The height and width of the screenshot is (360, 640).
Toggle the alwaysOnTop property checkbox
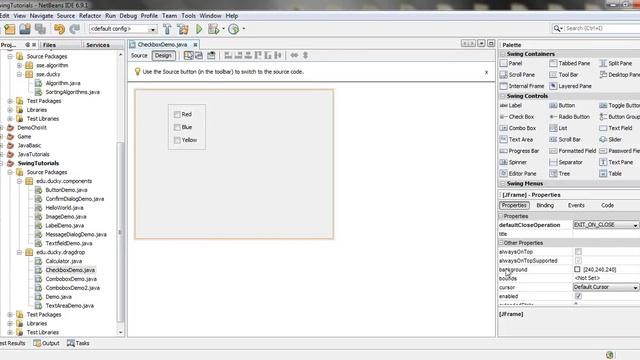pos(578,252)
